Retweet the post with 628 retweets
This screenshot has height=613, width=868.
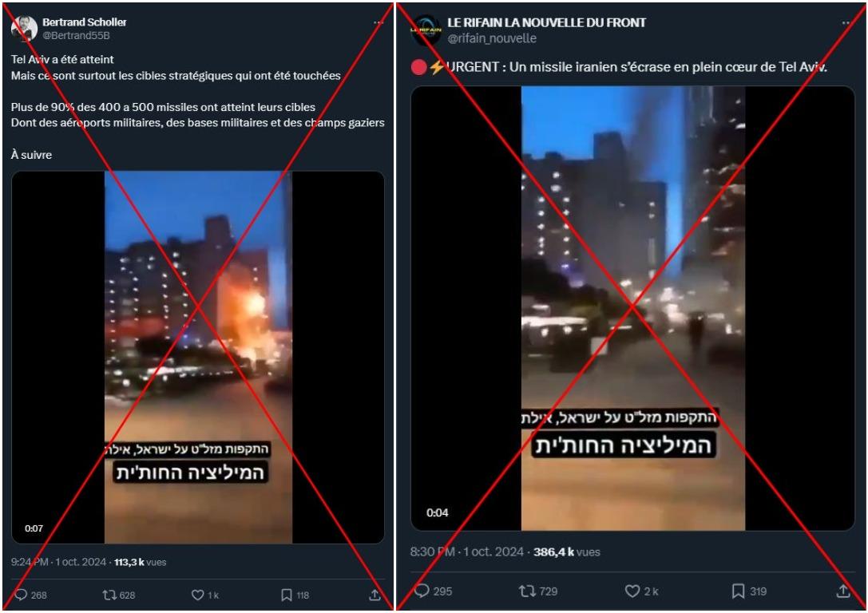pyautogui.click(x=109, y=595)
